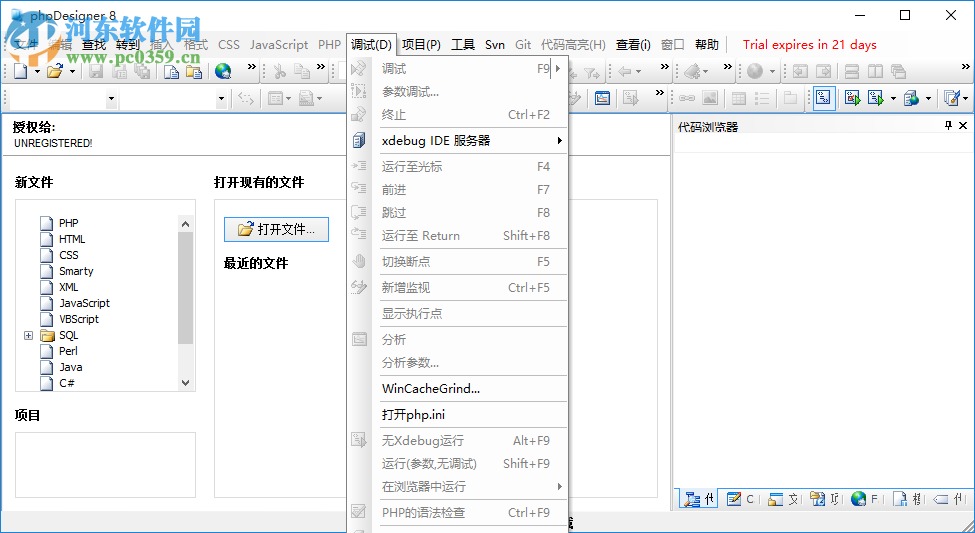This screenshot has width=975, height=533.
Task: Open the 窗口 menu
Action: 672,45
